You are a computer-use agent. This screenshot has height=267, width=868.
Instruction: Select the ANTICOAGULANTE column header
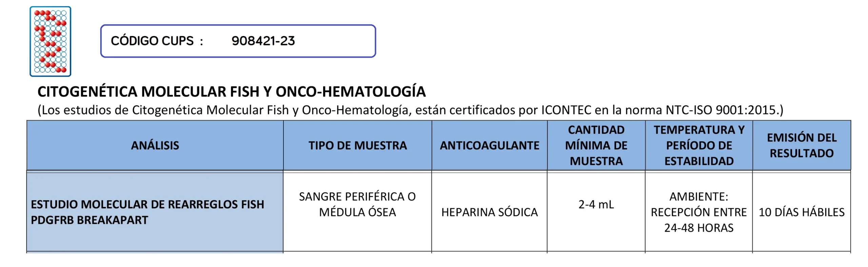coord(489,146)
